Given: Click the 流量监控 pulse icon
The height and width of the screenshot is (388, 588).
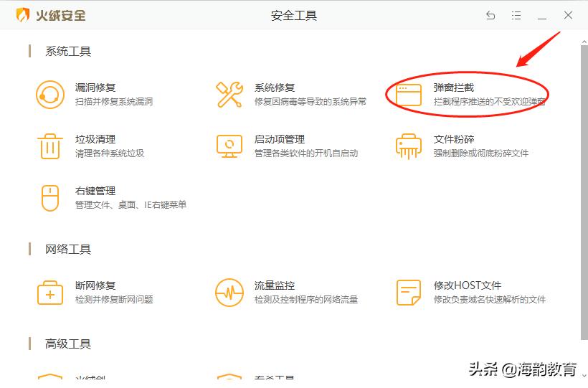Looking at the screenshot, I should [229, 293].
